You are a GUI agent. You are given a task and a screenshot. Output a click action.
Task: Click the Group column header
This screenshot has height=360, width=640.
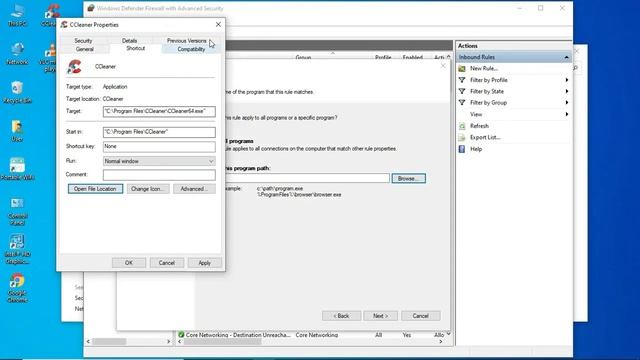click(x=303, y=58)
